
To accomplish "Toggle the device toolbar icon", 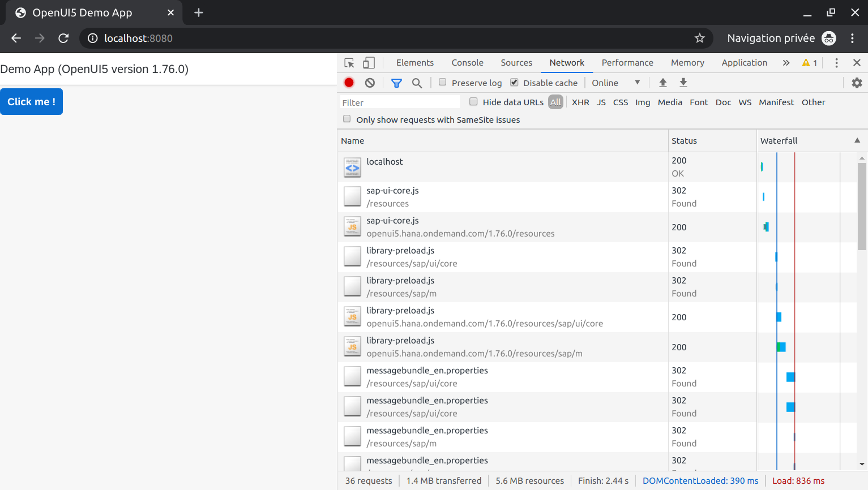I will tap(369, 63).
